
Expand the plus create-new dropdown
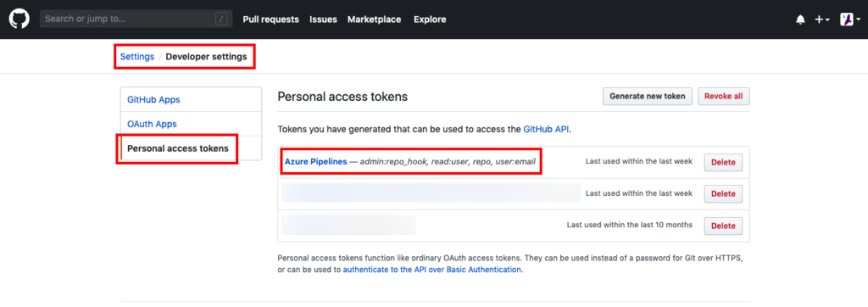pyautogui.click(x=822, y=20)
